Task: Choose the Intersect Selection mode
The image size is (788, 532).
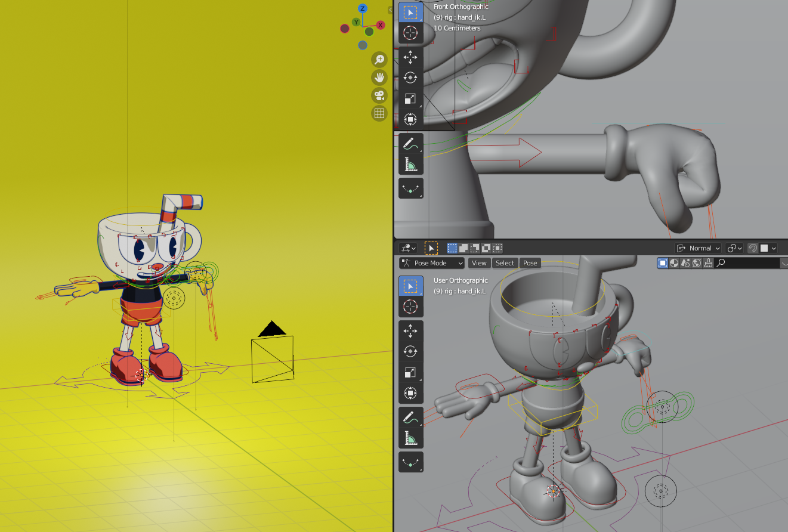Action: point(497,248)
